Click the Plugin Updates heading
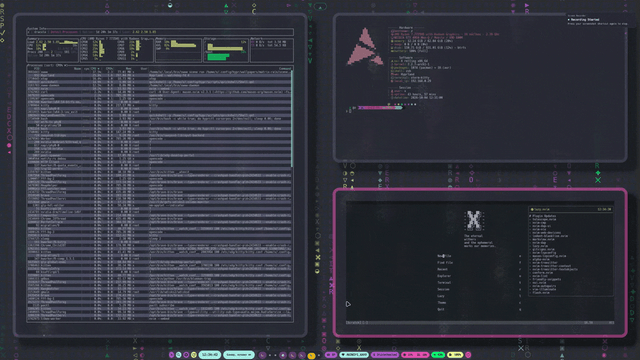The height and width of the screenshot is (360, 640). point(543,216)
